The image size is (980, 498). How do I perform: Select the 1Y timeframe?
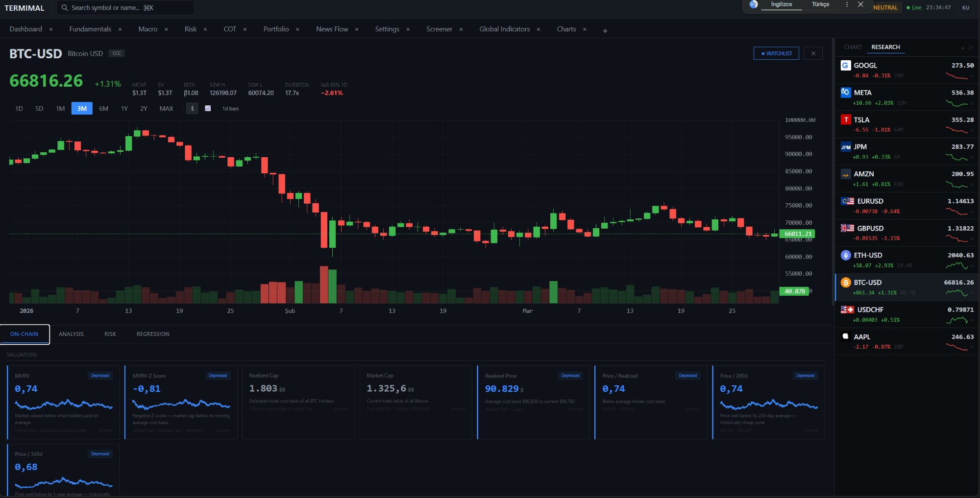[124, 108]
